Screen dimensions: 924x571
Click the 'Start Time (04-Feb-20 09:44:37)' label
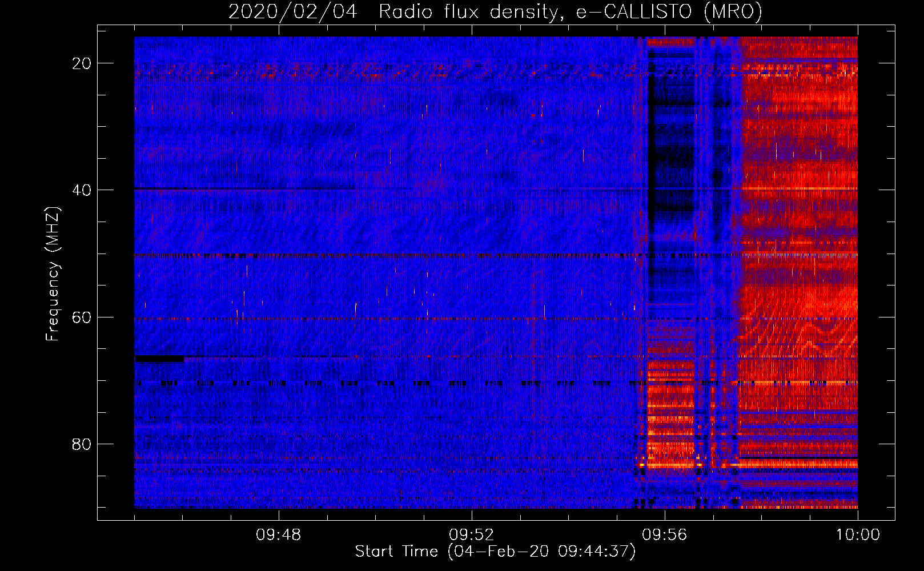[x=495, y=552]
